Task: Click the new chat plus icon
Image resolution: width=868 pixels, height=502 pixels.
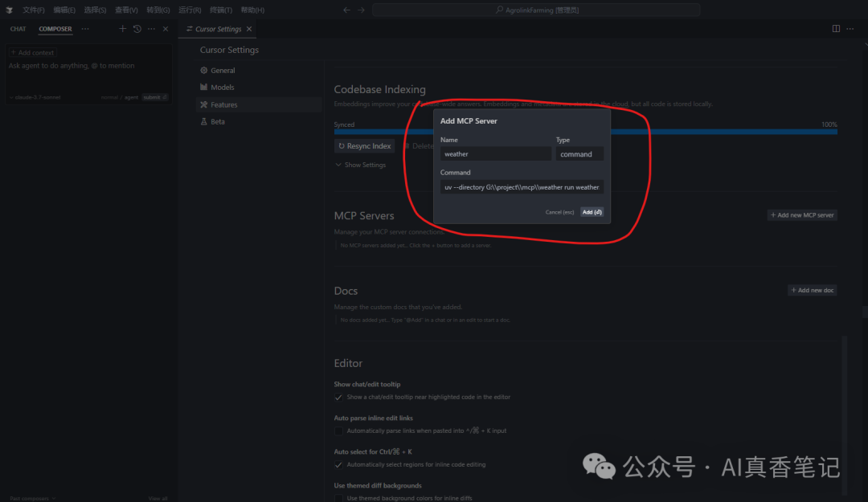Action: (x=123, y=29)
